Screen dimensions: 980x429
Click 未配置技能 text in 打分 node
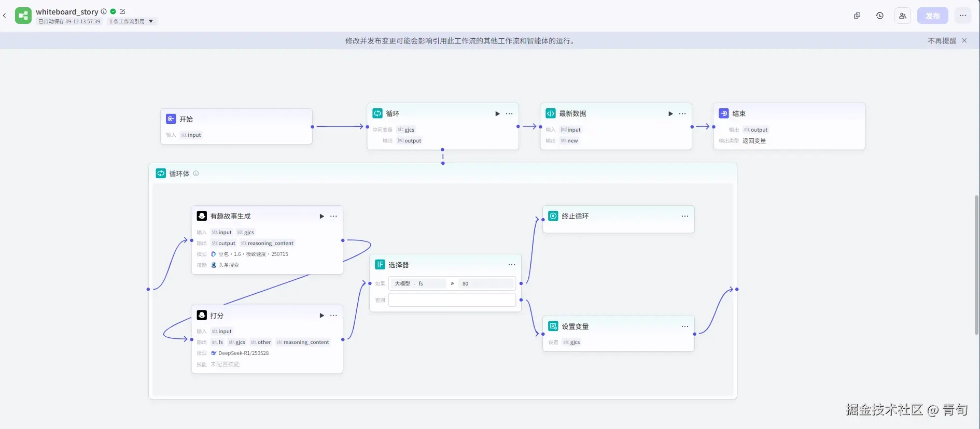pyautogui.click(x=225, y=364)
